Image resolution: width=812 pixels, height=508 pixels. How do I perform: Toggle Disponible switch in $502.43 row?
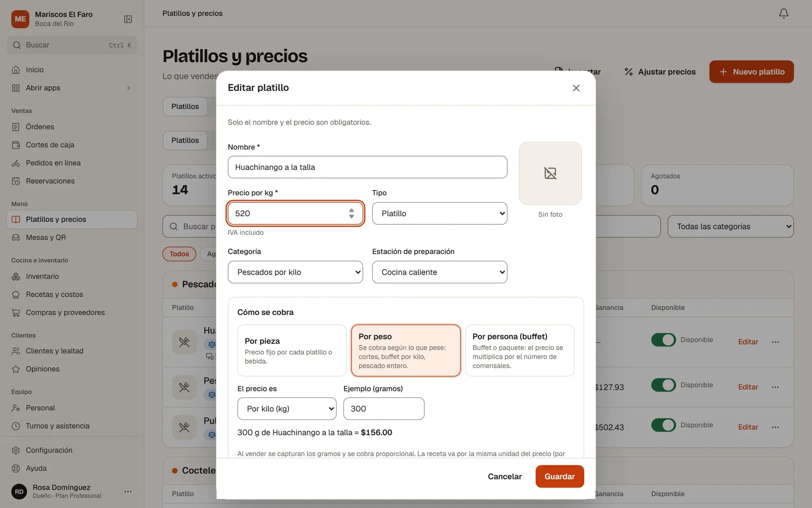coord(663,425)
